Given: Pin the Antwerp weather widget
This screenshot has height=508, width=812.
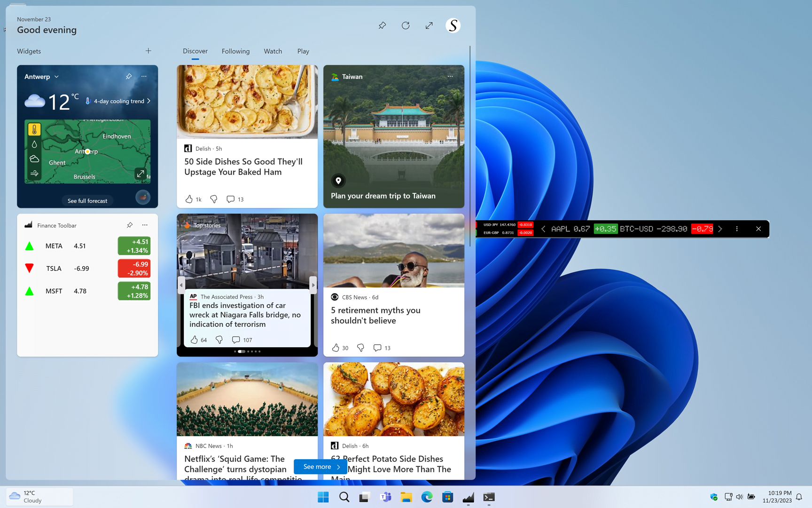Looking at the screenshot, I should click(x=128, y=76).
